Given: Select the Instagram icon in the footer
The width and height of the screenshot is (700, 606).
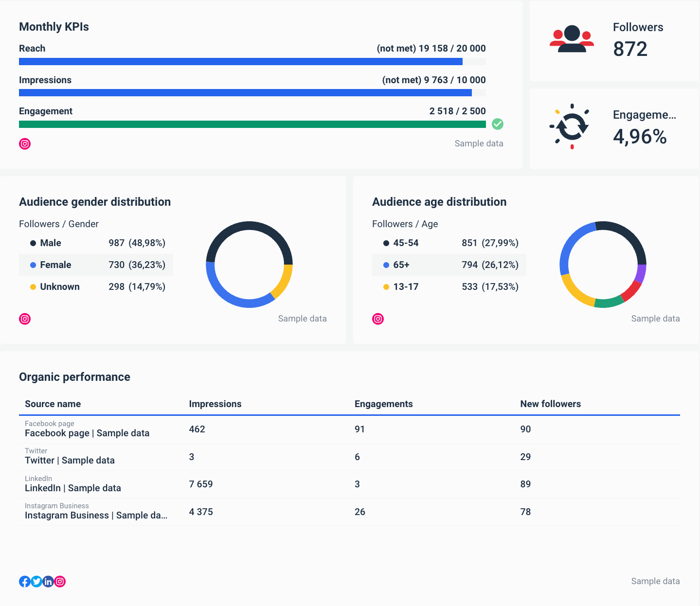Looking at the screenshot, I should click(x=59, y=581).
